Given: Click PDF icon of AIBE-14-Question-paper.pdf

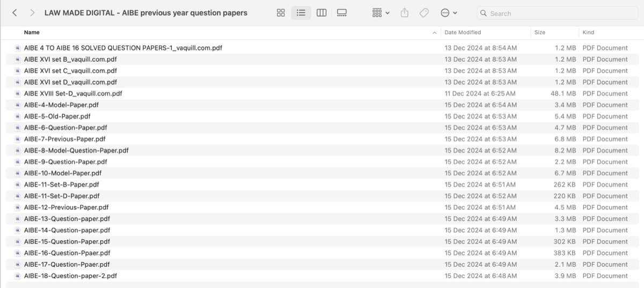Looking at the screenshot, I should click(18, 230).
